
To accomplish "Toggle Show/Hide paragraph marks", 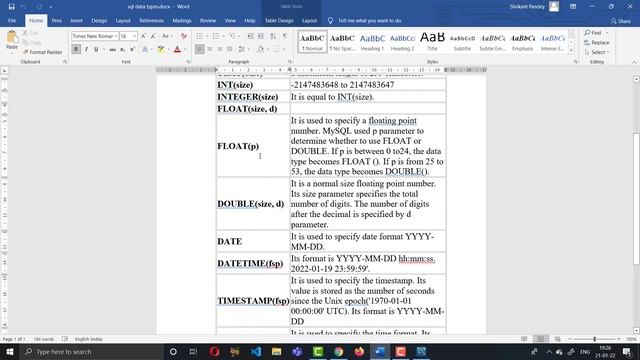I will 285,36.
